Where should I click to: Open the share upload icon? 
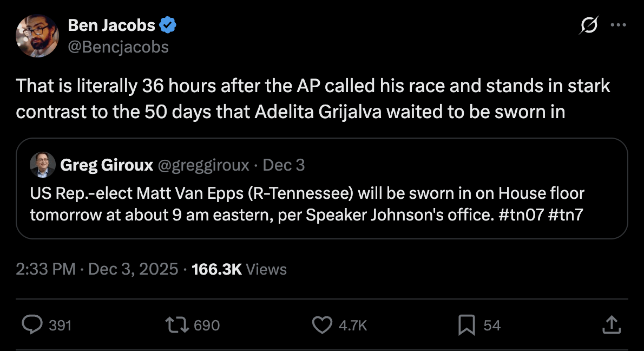point(610,324)
